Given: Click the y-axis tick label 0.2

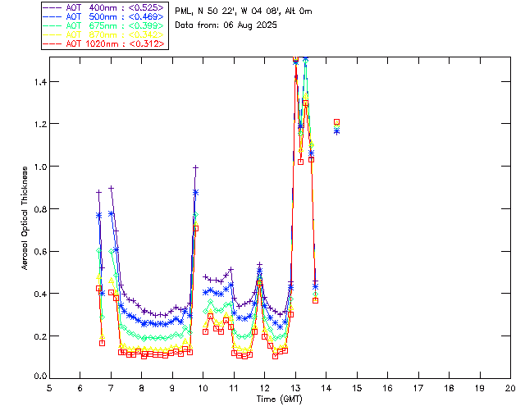Looking at the screenshot, I should [40, 336].
